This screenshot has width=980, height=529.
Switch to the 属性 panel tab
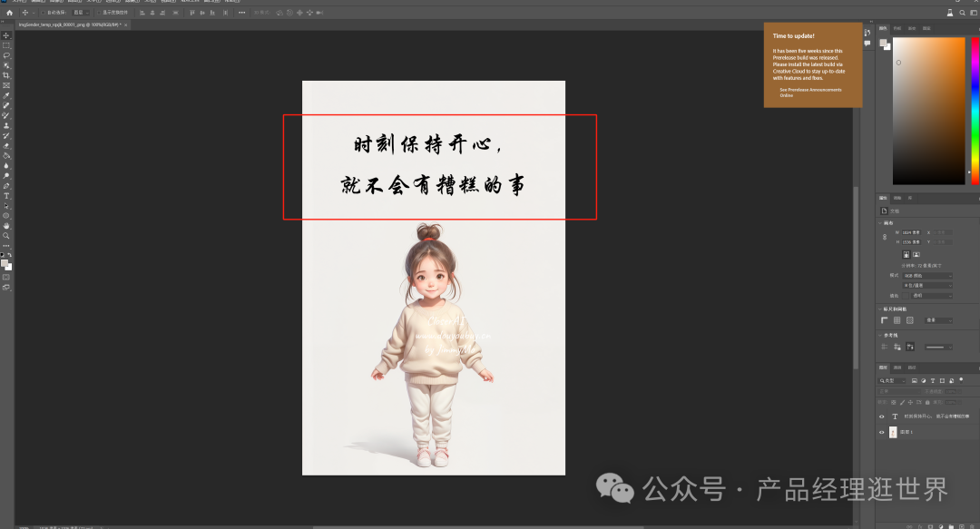tap(884, 198)
